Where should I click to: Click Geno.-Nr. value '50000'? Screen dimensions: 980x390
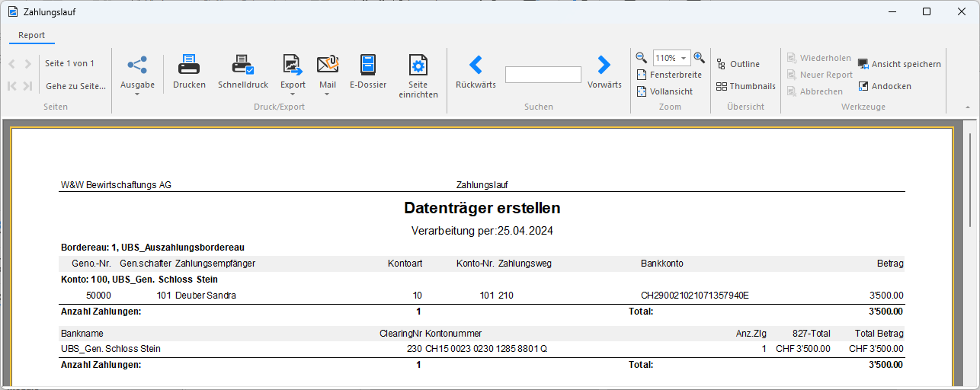pos(98,296)
